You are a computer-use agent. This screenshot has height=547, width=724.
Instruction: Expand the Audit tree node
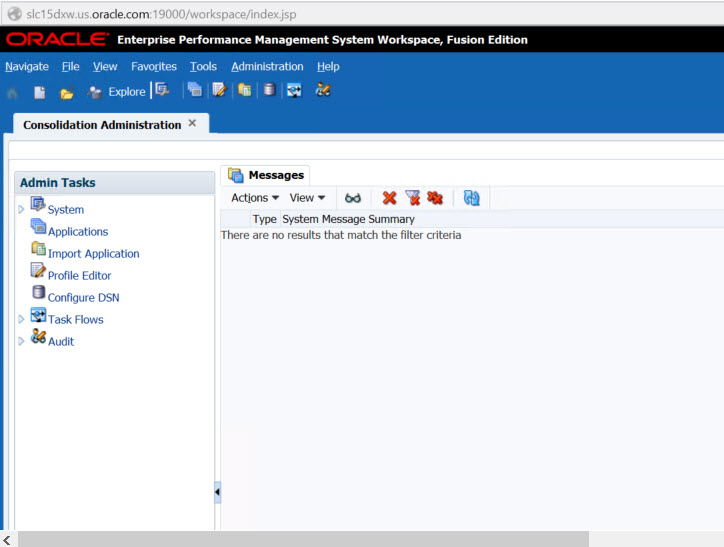coord(21,342)
